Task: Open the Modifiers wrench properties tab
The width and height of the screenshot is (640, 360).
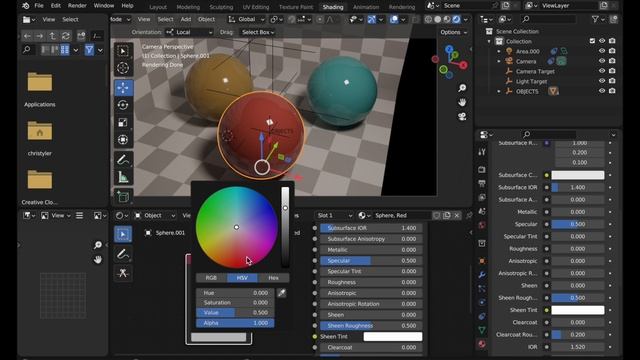Action: point(482,275)
